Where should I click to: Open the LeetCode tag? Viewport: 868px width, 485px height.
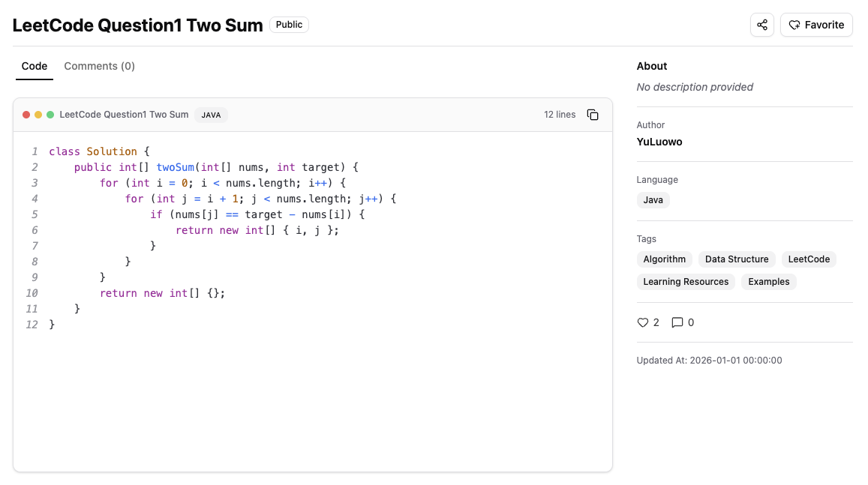tap(808, 259)
